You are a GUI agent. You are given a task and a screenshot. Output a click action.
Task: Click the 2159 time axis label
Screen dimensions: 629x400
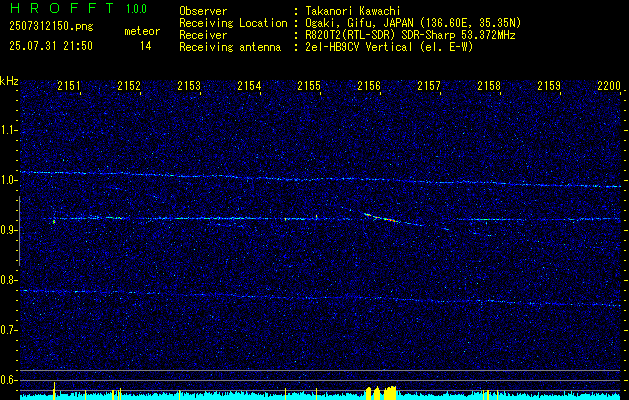pos(549,86)
